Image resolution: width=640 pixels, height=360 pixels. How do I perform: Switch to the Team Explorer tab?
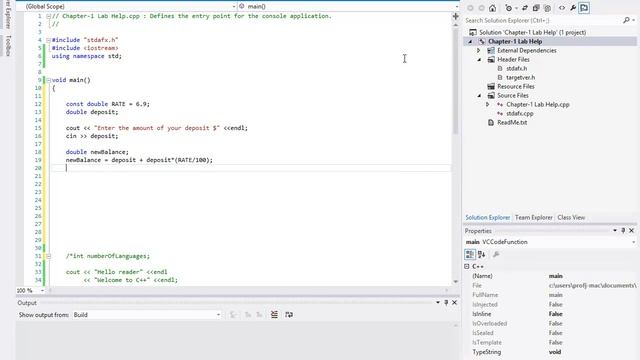(533, 218)
